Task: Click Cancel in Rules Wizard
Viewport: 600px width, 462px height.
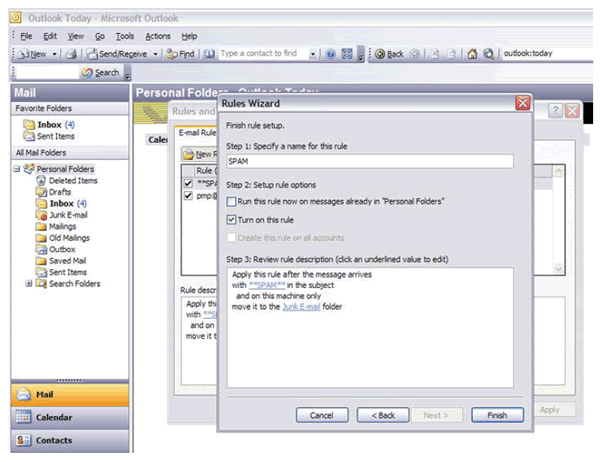Action: point(322,415)
